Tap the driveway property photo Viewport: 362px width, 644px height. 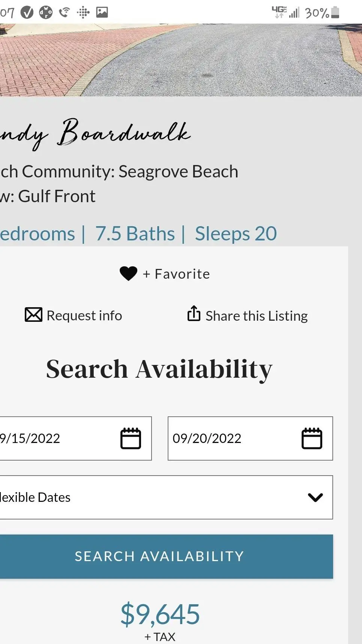[180, 60]
